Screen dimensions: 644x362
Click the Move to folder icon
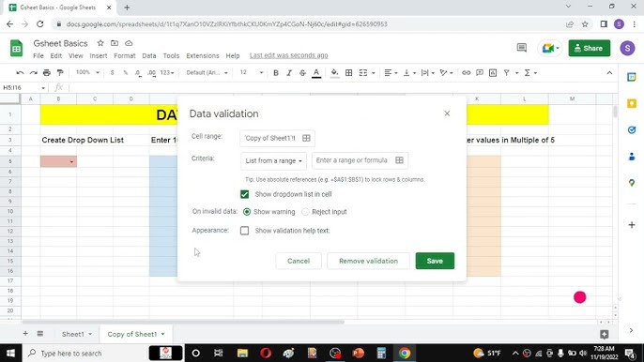pos(115,43)
